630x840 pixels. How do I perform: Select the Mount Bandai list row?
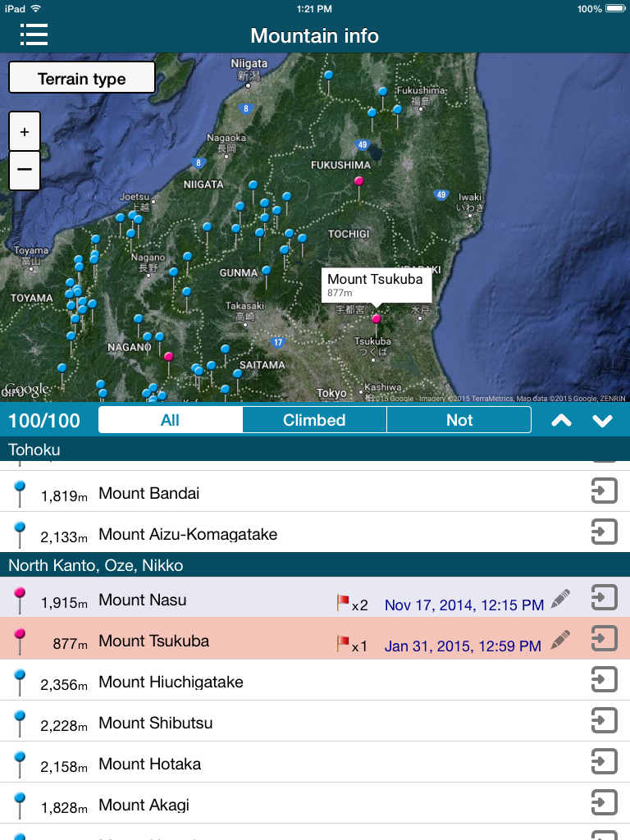point(315,491)
